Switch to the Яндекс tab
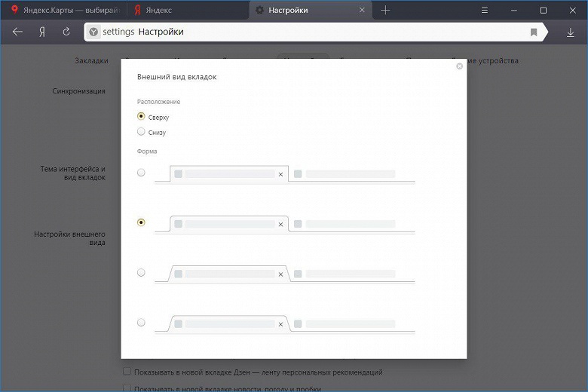The image size is (588, 392). point(188,10)
